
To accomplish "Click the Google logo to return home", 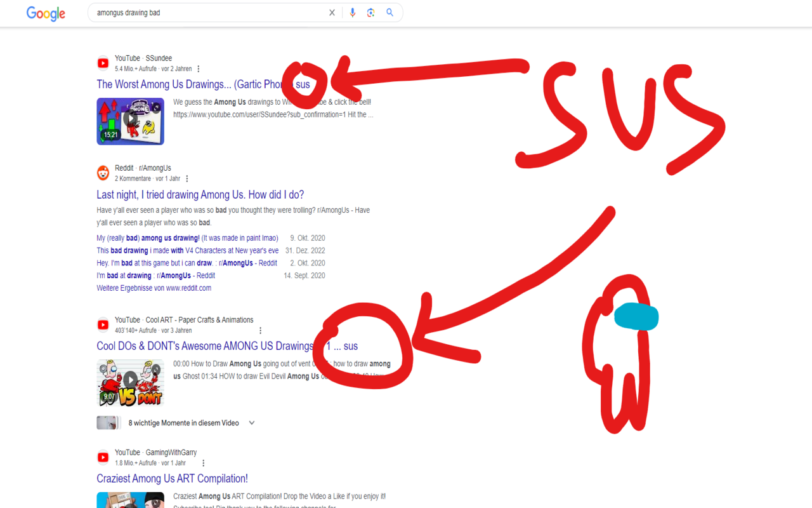I will pos(45,13).
